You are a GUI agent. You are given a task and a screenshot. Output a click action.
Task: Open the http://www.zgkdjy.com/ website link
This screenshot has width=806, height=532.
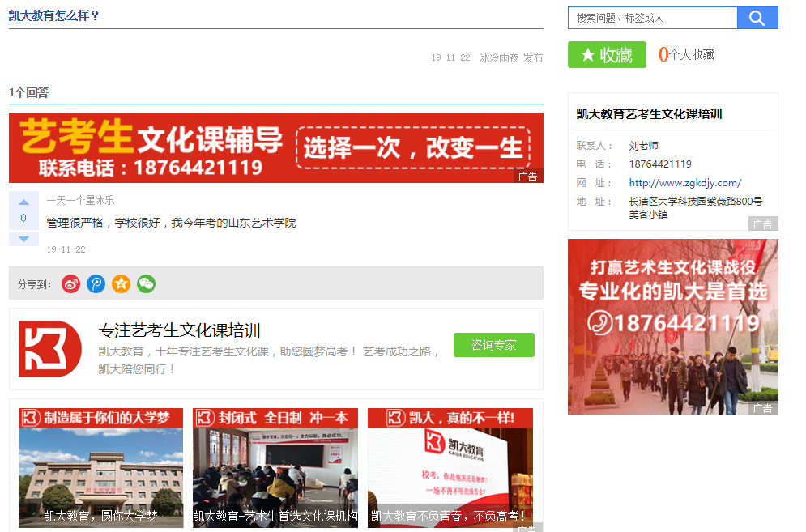click(684, 183)
